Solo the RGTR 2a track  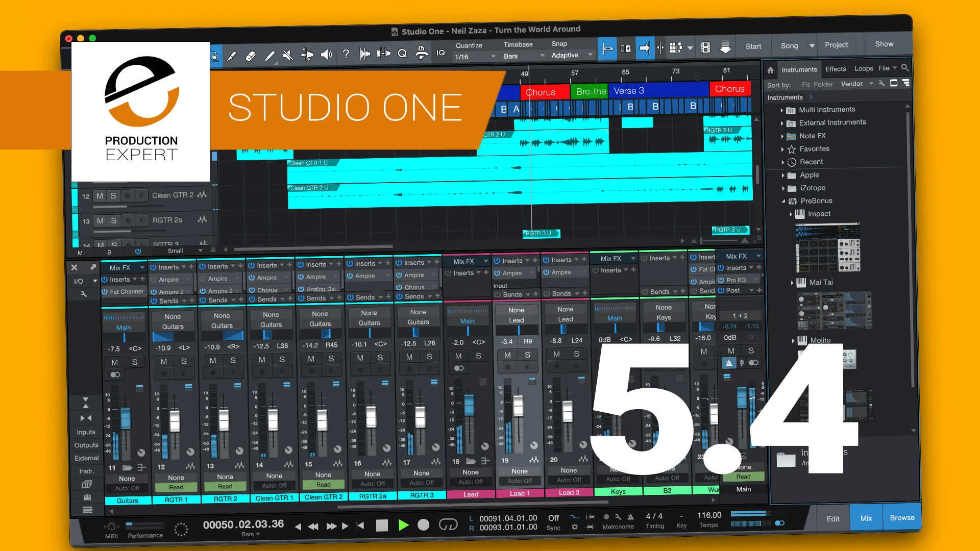[114, 220]
